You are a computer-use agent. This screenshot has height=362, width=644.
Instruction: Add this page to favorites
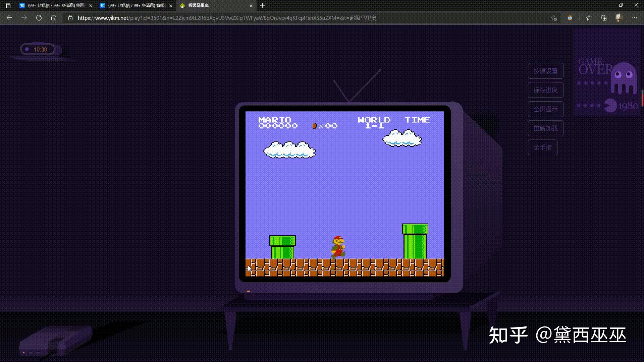[554, 18]
